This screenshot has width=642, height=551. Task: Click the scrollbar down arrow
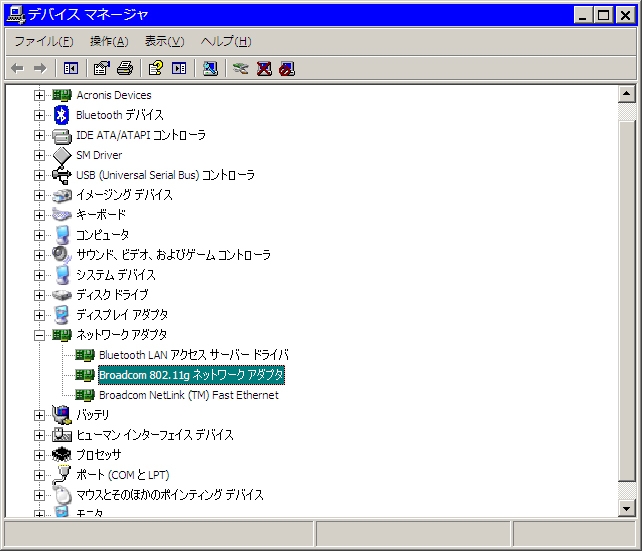626,509
